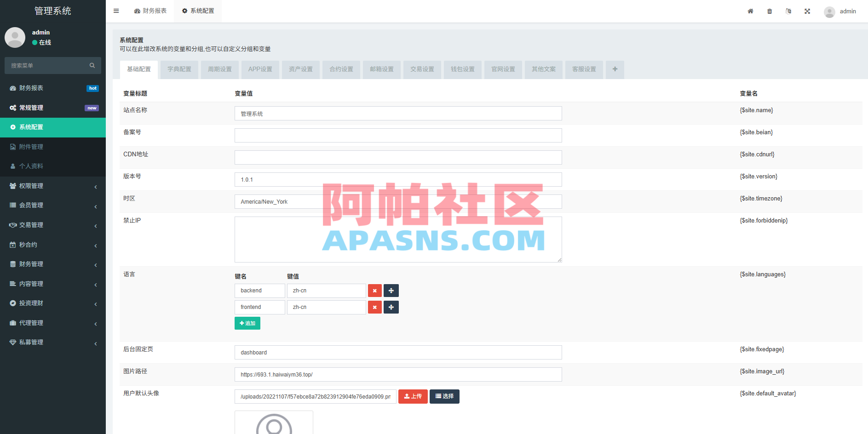The image size is (868, 434).
Task: Switch to 字典配置 tab
Action: pyautogui.click(x=179, y=69)
